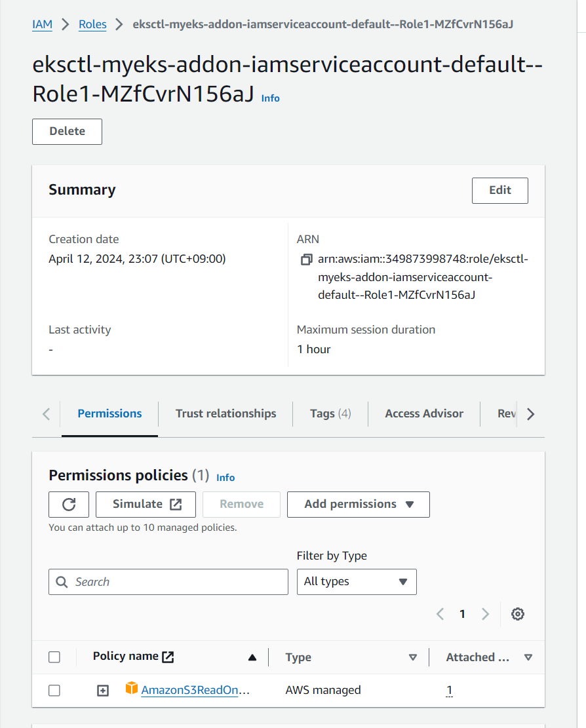This screenshot has width=586, height=728.
Task: Click the refresh policies icon button
Action: point(69,504)
